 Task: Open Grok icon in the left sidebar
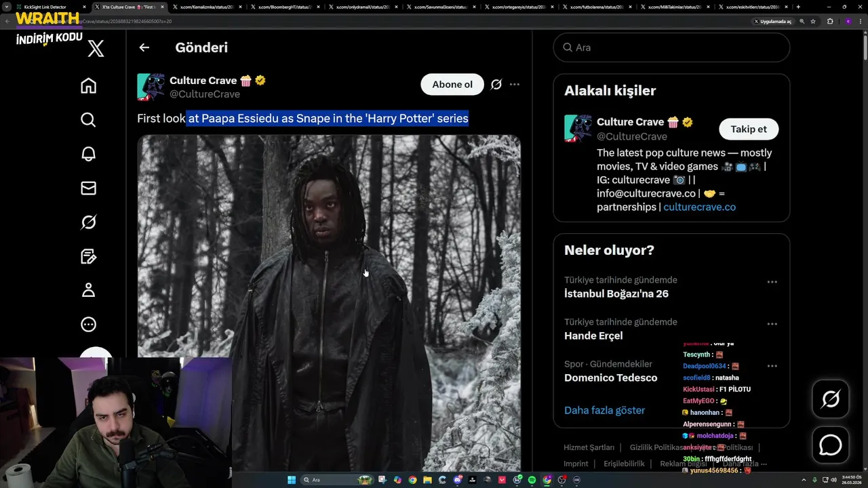click(88, 222)
